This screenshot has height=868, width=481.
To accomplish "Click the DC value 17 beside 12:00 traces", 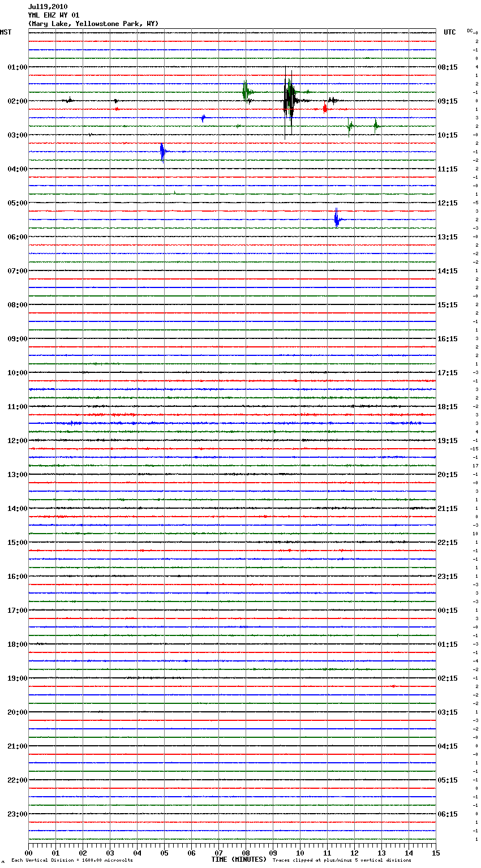I will coord(475,466).
